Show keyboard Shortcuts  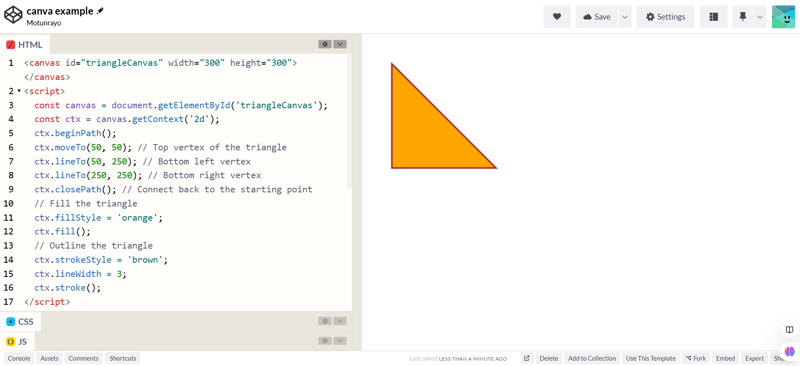(x=123, y=358)
